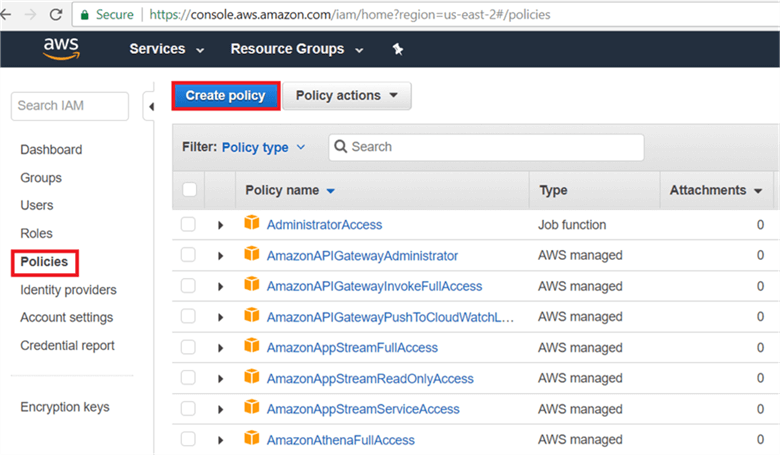Open Encryption keys in sidebar

click(65, 407)
